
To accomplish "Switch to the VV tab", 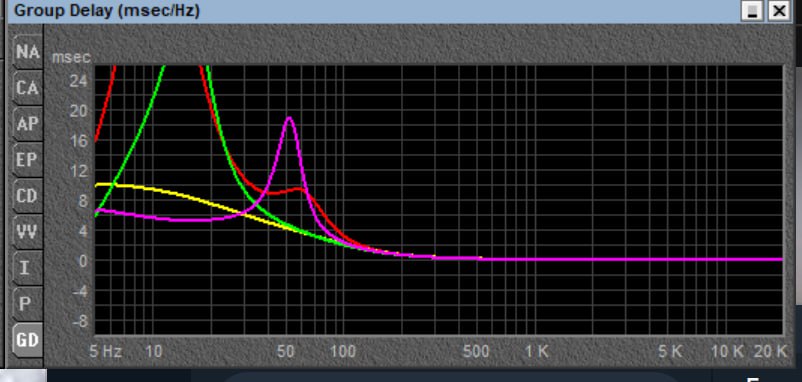I will tap(27, 232).
